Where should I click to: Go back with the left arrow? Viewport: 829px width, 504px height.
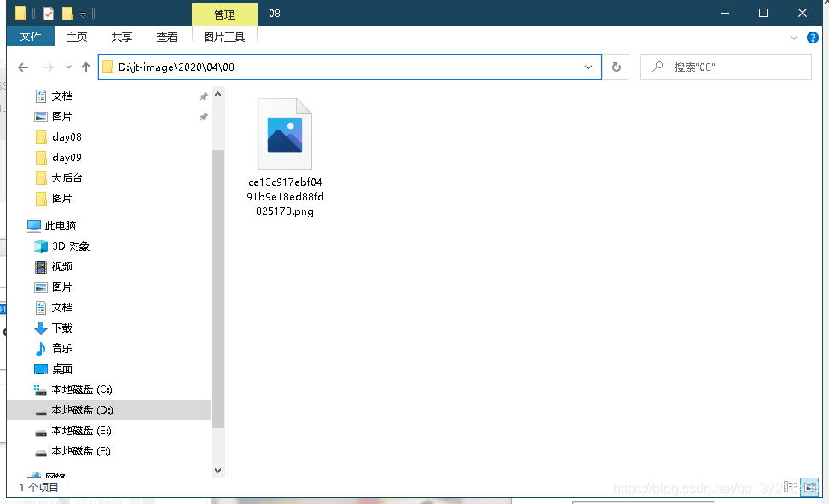pyautogui.click(x=23, y=67)
